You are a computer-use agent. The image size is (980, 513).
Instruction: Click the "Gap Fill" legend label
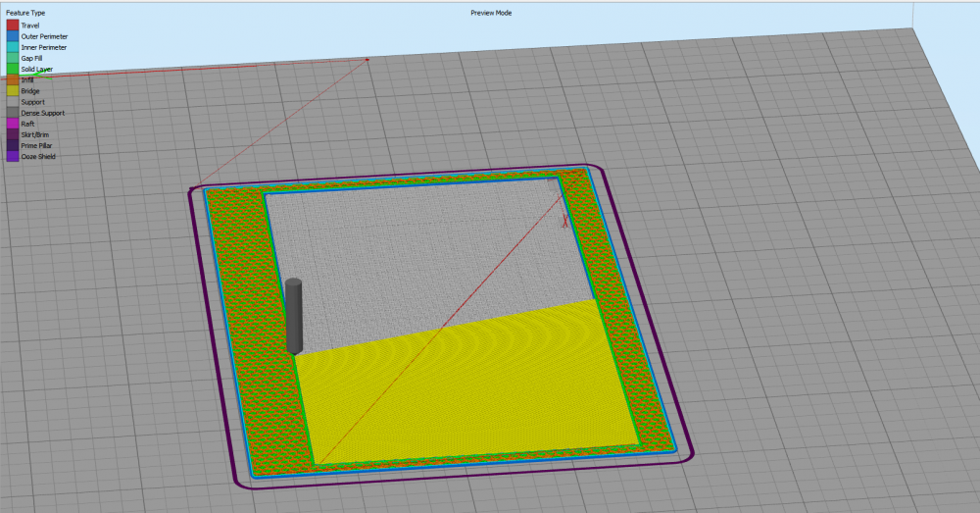(x=32, y=58)
